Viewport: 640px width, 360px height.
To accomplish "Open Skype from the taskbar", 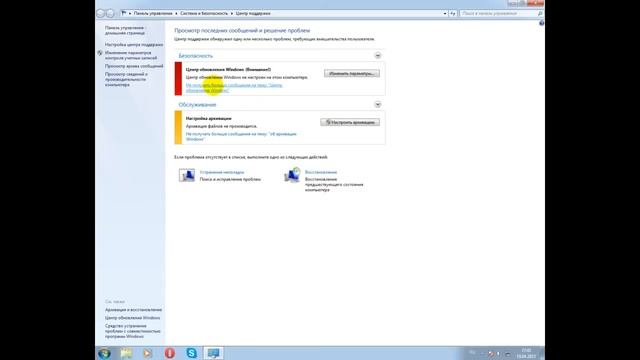I will click(x=191, y=353).
